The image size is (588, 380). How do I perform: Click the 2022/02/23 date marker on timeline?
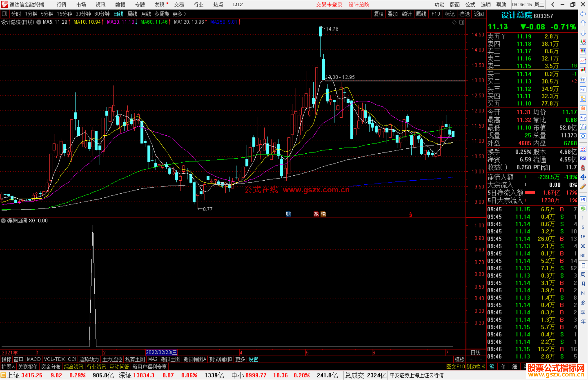(161, 352)
